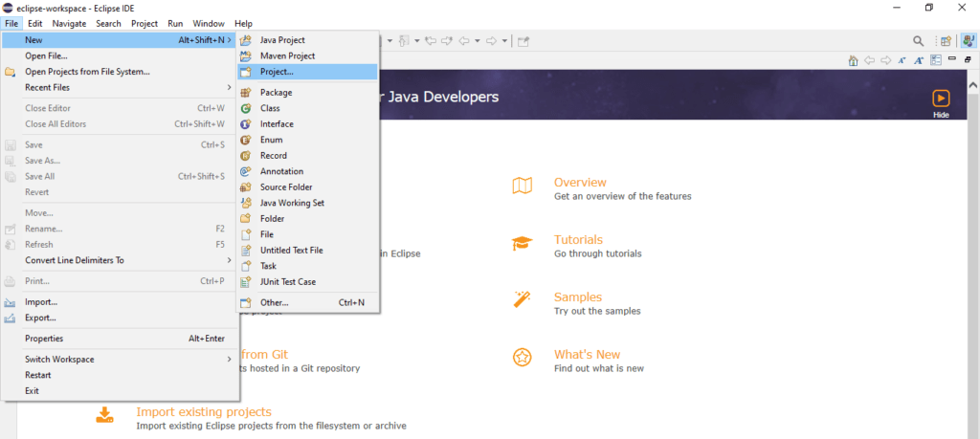Open the Navigate menu
The height and width of the screenshot is (439, 980).
pyautogui.click(x=69, y=24)
